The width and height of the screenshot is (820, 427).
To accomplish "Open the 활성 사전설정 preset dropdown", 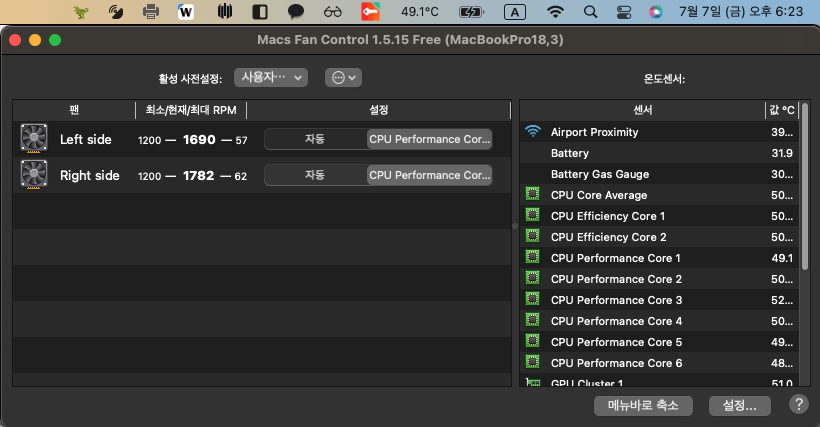I will tap(271, 77).
